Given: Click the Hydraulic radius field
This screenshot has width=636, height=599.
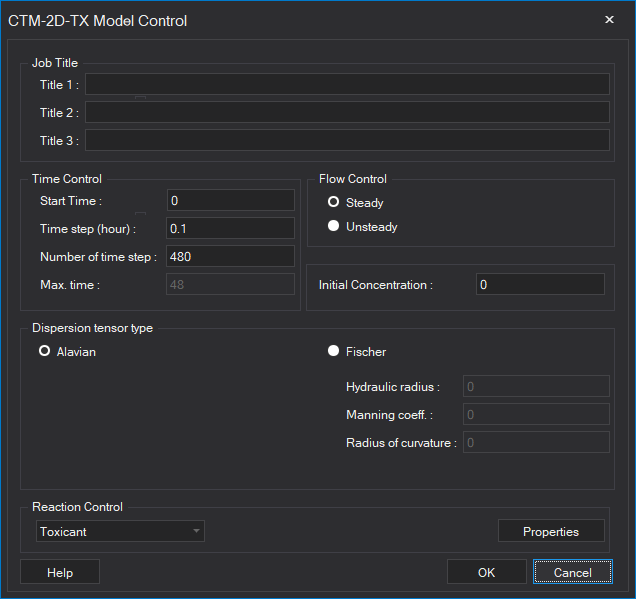Looking at the screenshot, I should pos(536,386).
